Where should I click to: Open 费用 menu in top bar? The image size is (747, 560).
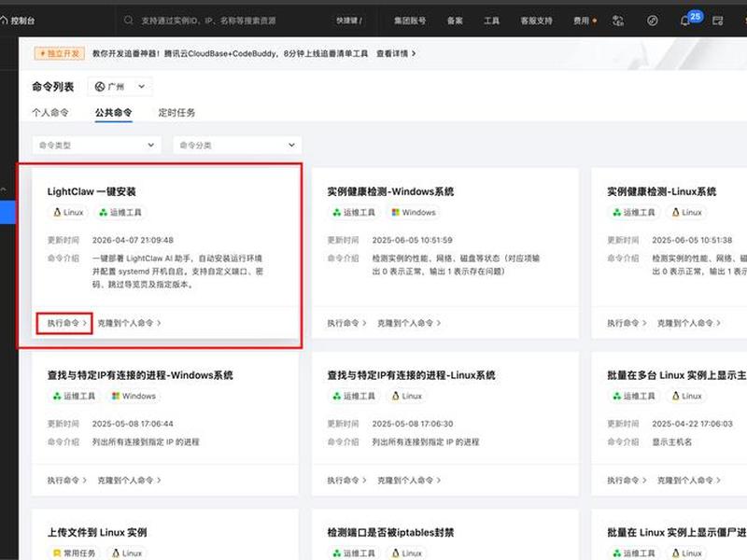[x=581, y=21]
